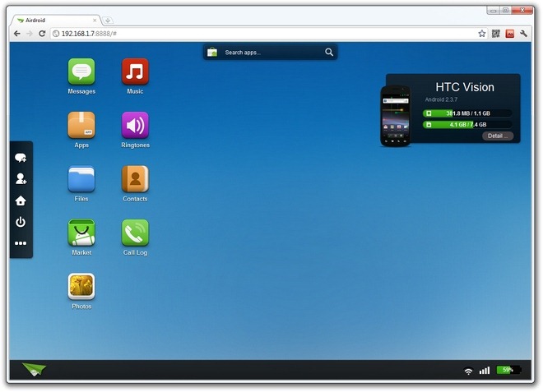Image resolution: width=543 pixels, height=392 pixels.
Task: Click the QR code extension icon
Action: 495,34
